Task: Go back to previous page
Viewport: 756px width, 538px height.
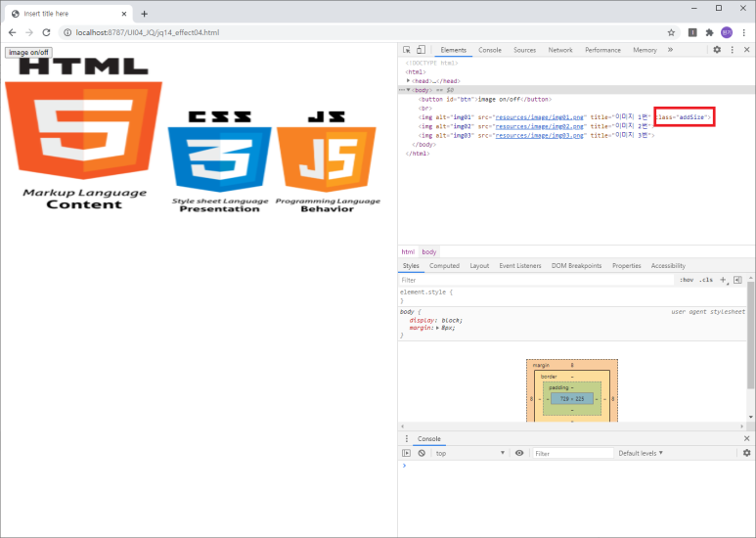Action: pos(12,32)
